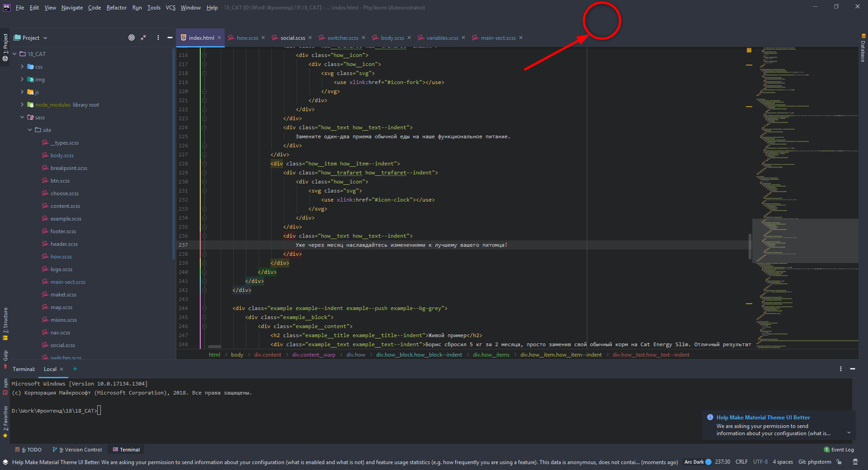
Task: Close the how.scss editor tab
Action: point(263,38)
